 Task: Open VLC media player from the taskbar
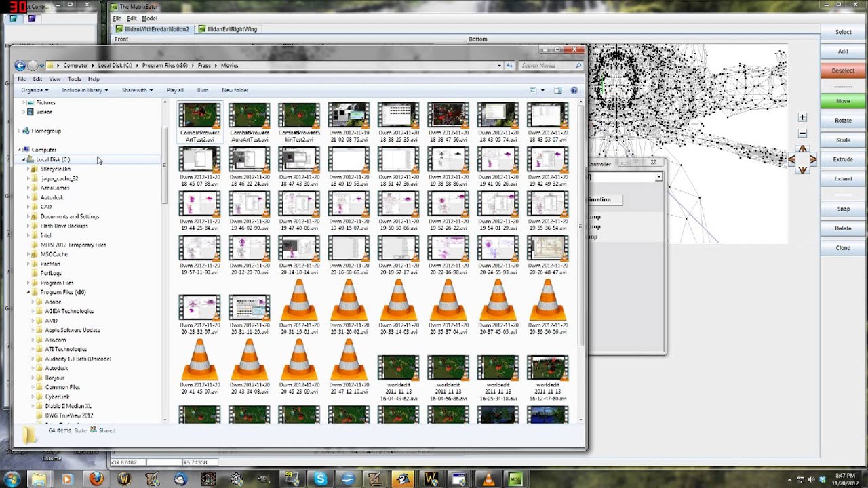(487, 479)
